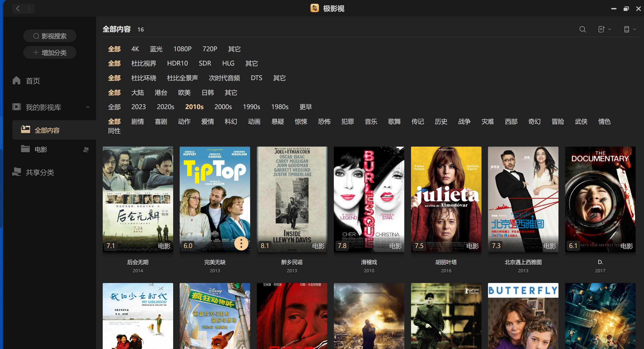
Task: Open the 后会无期 movie poster
Action: [138, 199]
